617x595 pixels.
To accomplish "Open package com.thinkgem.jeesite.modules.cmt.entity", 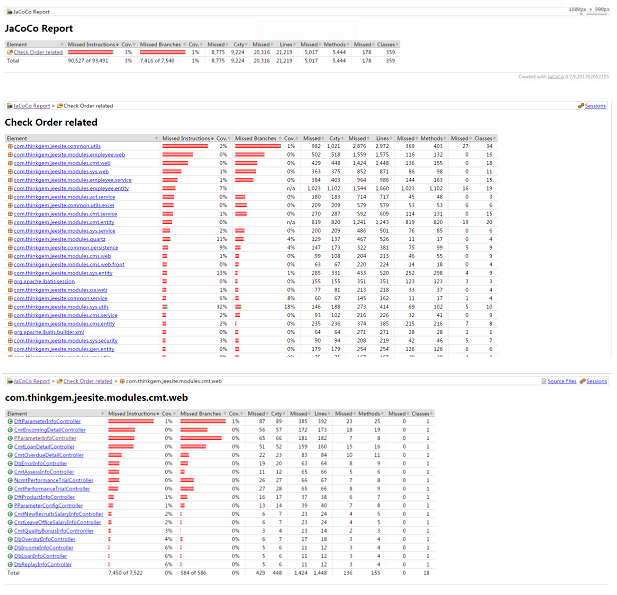I will (x=64, y=222).
